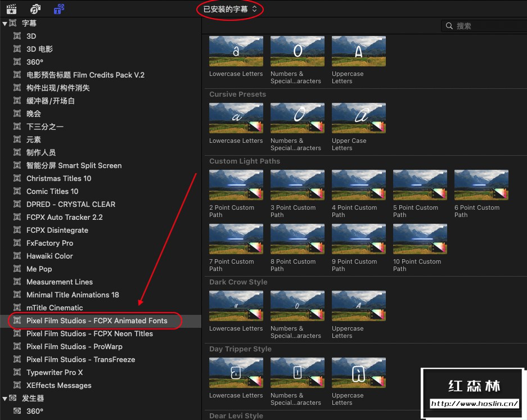Open the Photos and Audio sidebar icon
Screen dimensions: 527x420
(35, 9)
